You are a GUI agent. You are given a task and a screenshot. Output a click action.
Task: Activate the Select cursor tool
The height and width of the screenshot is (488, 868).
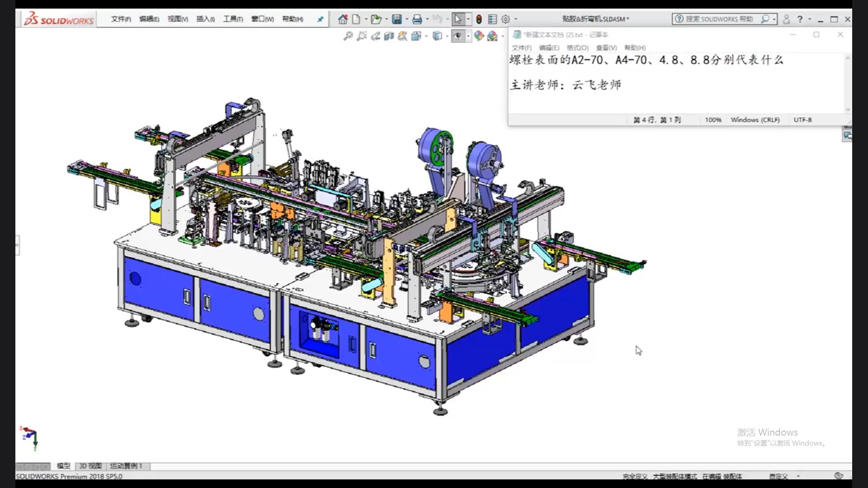pyautogui.click(x=458, y=19)
